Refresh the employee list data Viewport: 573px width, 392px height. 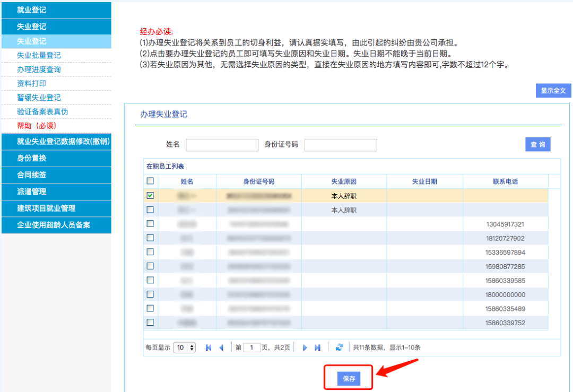click(x=340, y=347)
